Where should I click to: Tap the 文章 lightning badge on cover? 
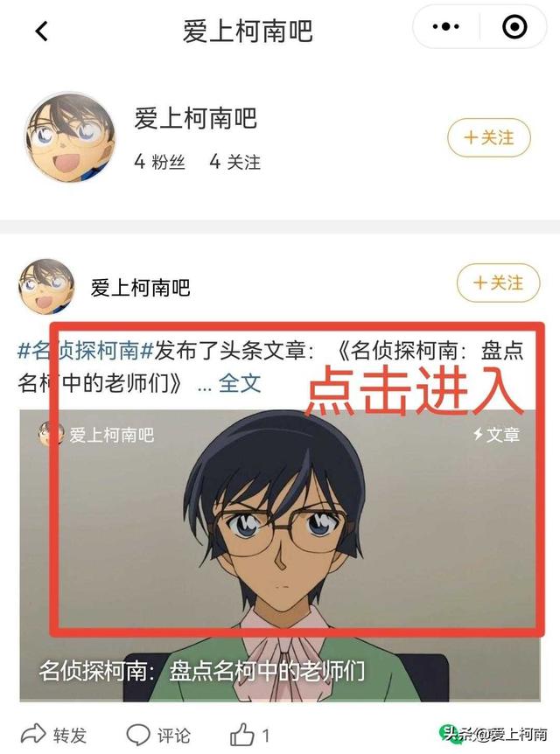point(496,435)
